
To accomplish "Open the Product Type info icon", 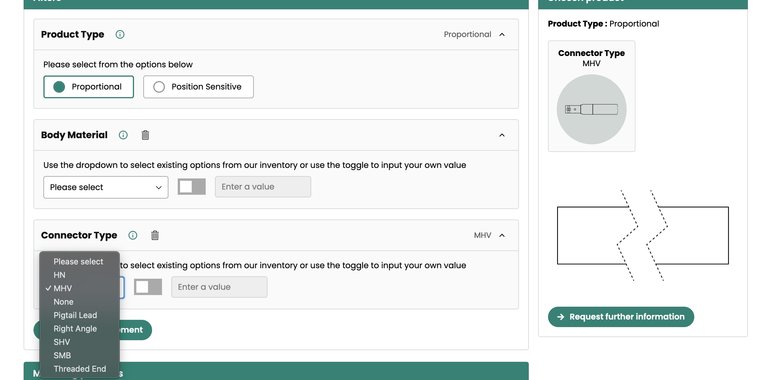I will coord(120,34).
